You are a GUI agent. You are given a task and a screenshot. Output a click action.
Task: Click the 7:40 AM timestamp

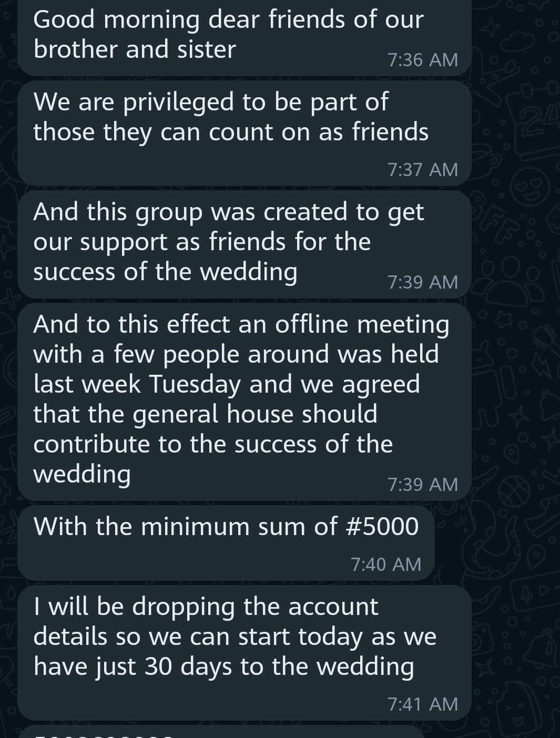coord(386,565)
